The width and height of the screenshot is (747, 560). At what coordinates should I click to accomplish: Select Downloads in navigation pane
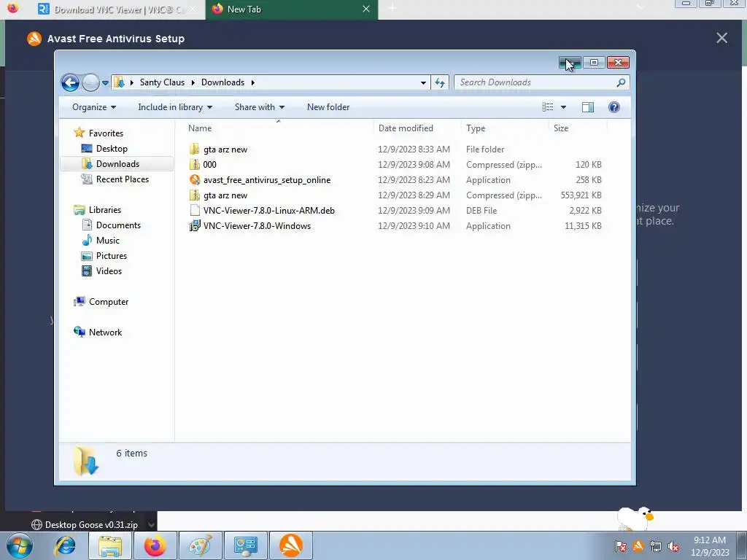[x=117, y=164]
